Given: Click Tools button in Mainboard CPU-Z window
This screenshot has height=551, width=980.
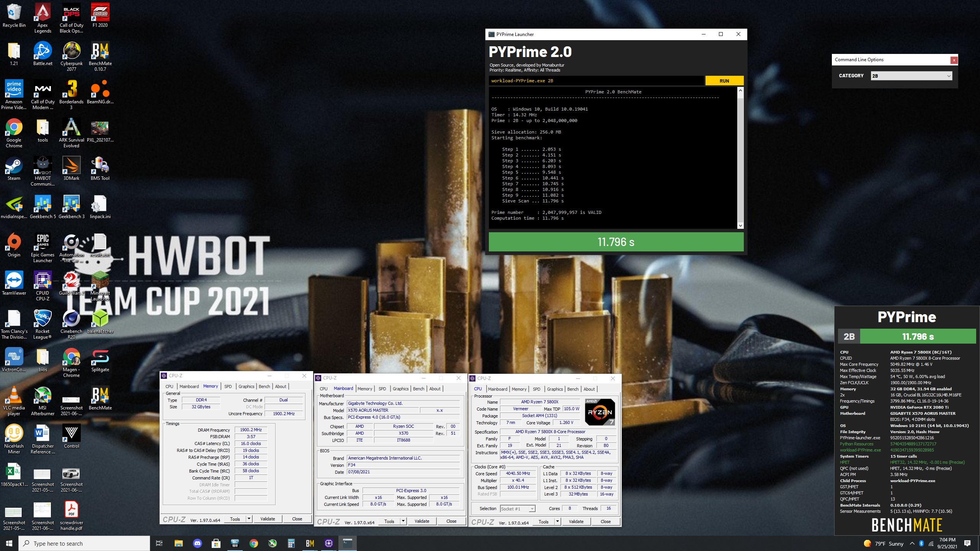Looking at the screenshot, I should coord(389,521).
